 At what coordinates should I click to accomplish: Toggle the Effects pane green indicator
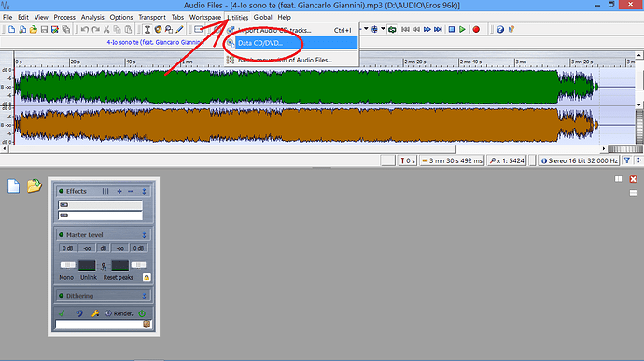point(62,192)
